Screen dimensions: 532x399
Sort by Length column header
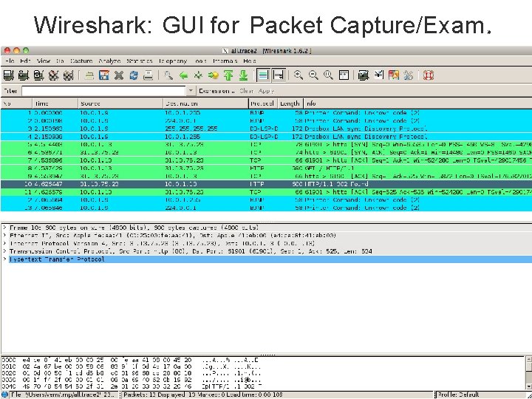coord(290,103)
